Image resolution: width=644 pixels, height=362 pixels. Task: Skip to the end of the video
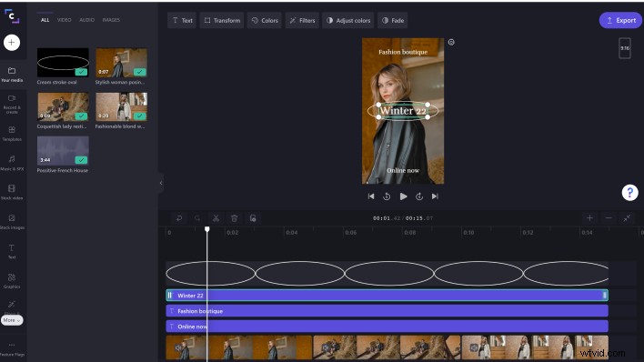coord(435,196)
